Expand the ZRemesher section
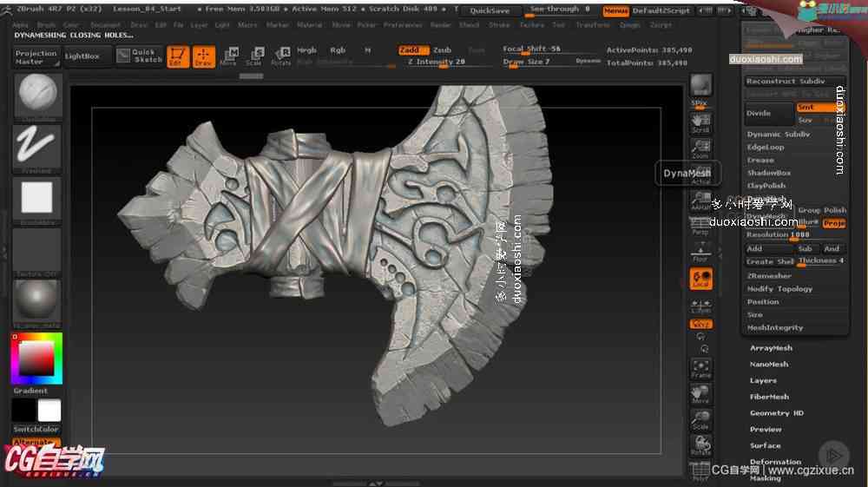The image size is (868, 487). [x=769, y=275]
